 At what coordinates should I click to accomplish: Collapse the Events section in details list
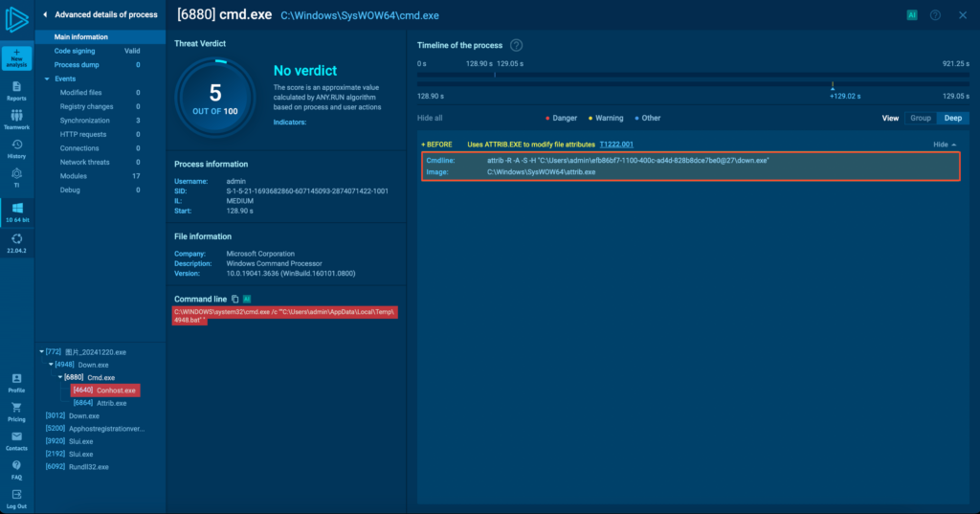pos(47,78)
